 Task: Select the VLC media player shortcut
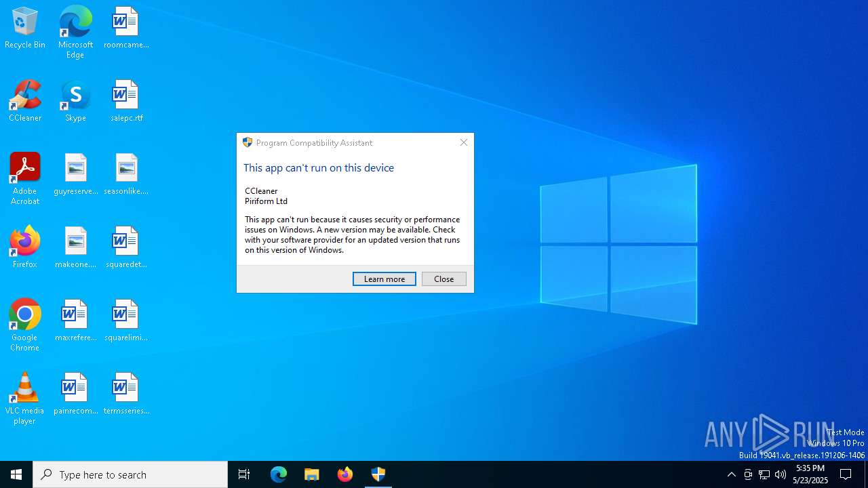(25, 399)
